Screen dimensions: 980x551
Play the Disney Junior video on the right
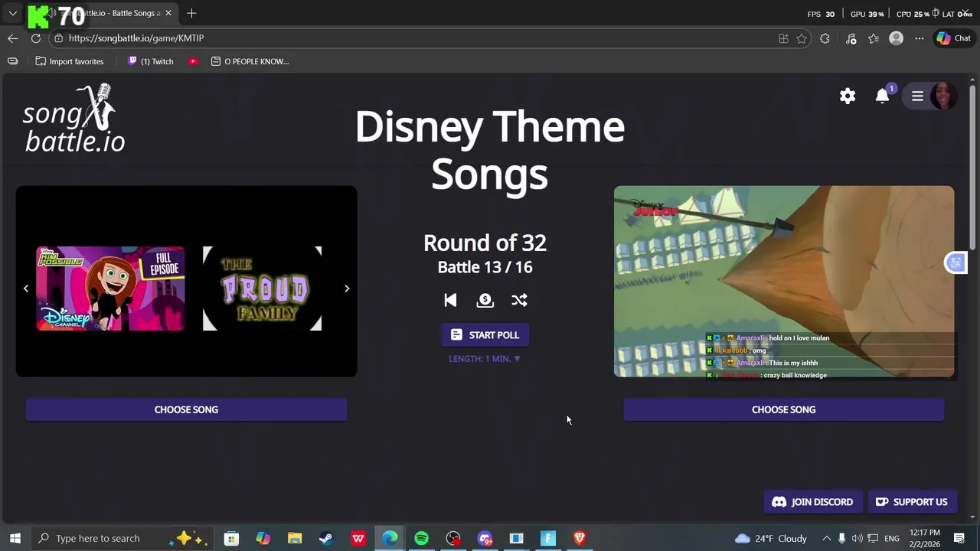[x=784, y=281]
